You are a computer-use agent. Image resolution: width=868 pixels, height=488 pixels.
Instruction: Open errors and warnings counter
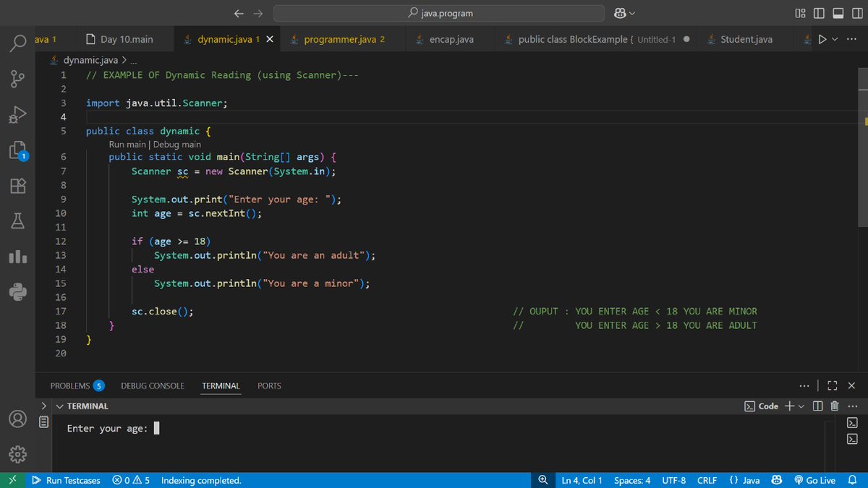(x=131, y=480)
